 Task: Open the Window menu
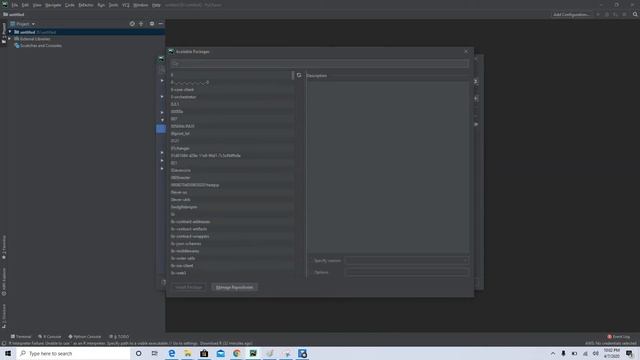point(141,5)
